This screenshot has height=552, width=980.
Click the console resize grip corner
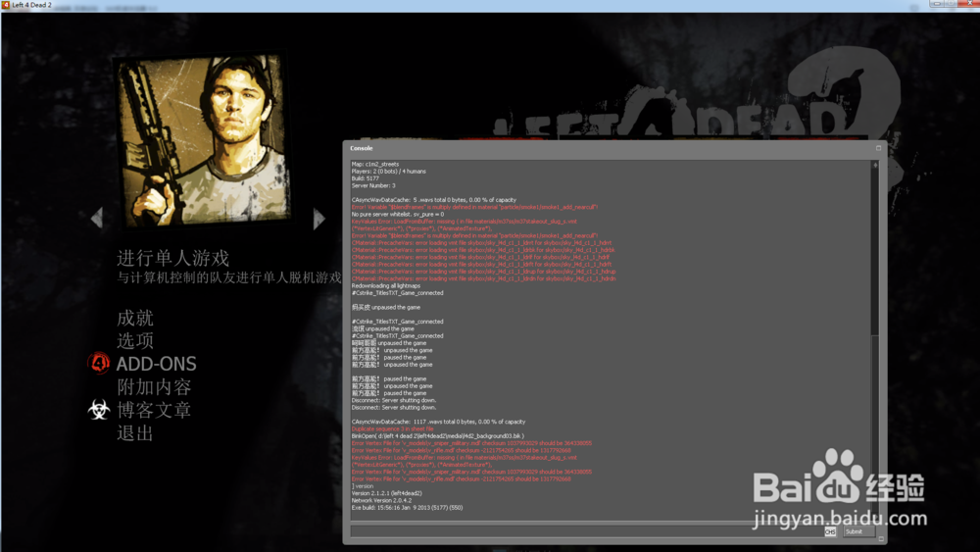[x=881, y=539]
